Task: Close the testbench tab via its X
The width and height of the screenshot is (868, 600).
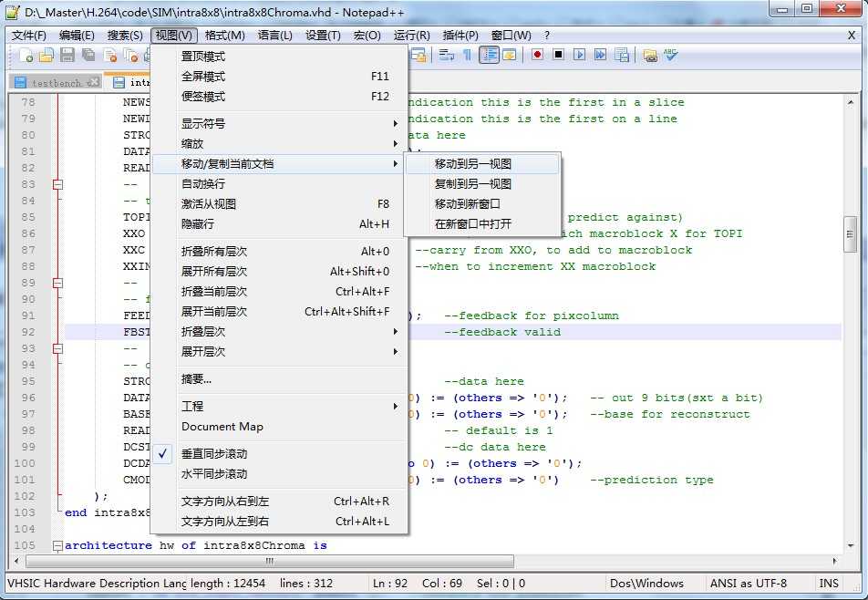Action: click(95, 82)
